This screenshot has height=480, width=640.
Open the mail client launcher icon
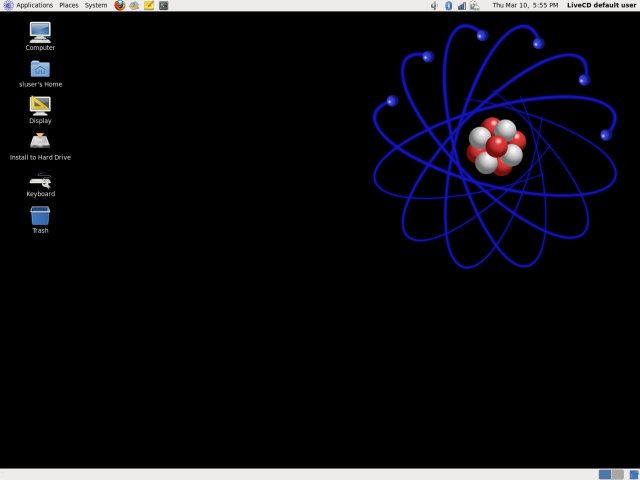[134, 5]
